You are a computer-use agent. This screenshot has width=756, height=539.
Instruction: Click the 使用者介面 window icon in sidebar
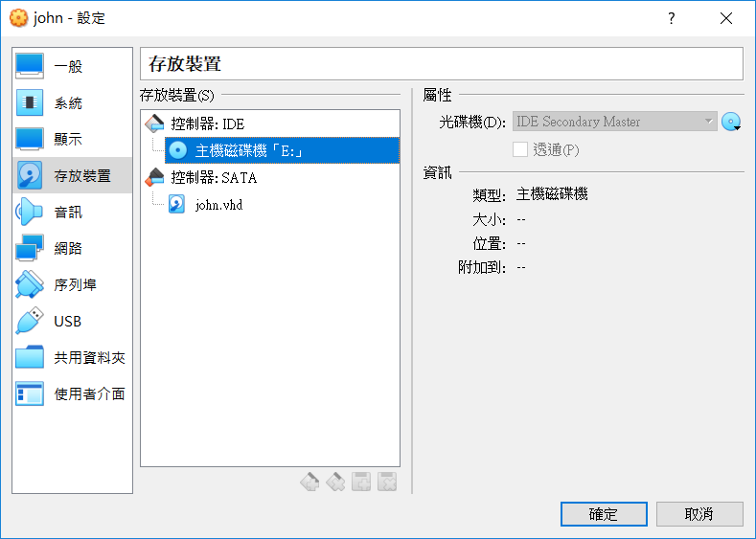[30, 393]
